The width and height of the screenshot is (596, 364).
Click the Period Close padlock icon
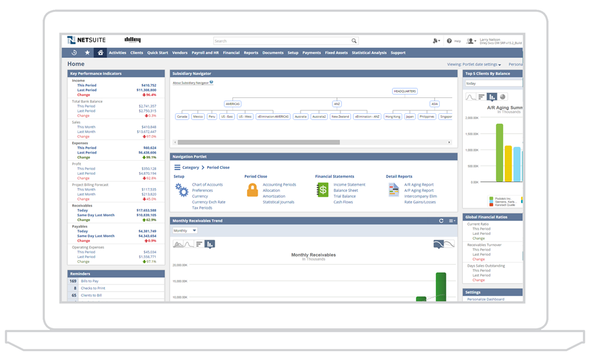(252, 189)
